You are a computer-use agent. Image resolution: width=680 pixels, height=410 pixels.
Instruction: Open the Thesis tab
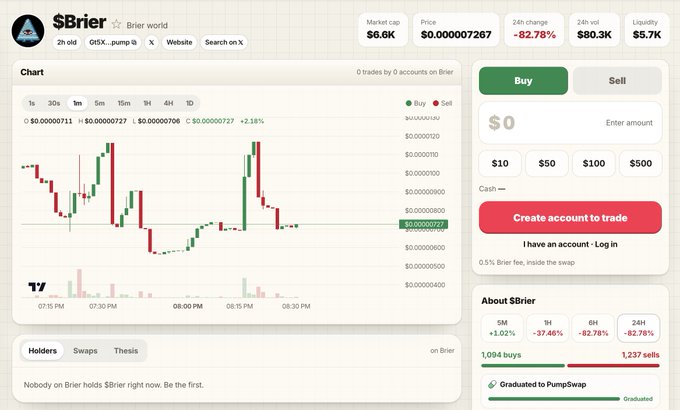click(x=126, y=351)
